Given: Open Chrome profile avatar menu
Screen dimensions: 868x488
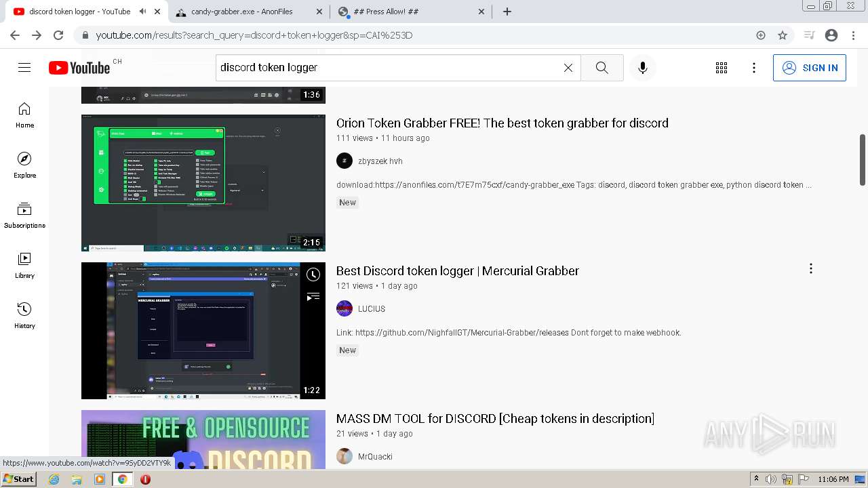Looking at the screenshot, I should tap(831, 35).
